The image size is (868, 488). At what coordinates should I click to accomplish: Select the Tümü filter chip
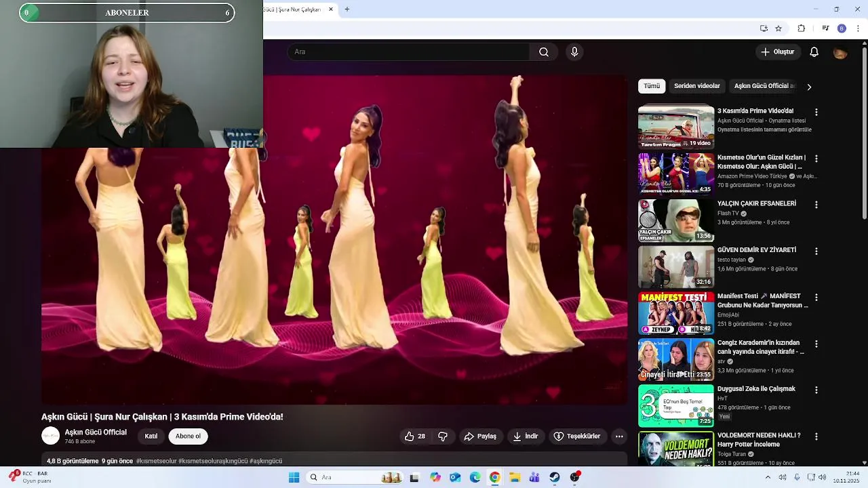click(652, 86)
